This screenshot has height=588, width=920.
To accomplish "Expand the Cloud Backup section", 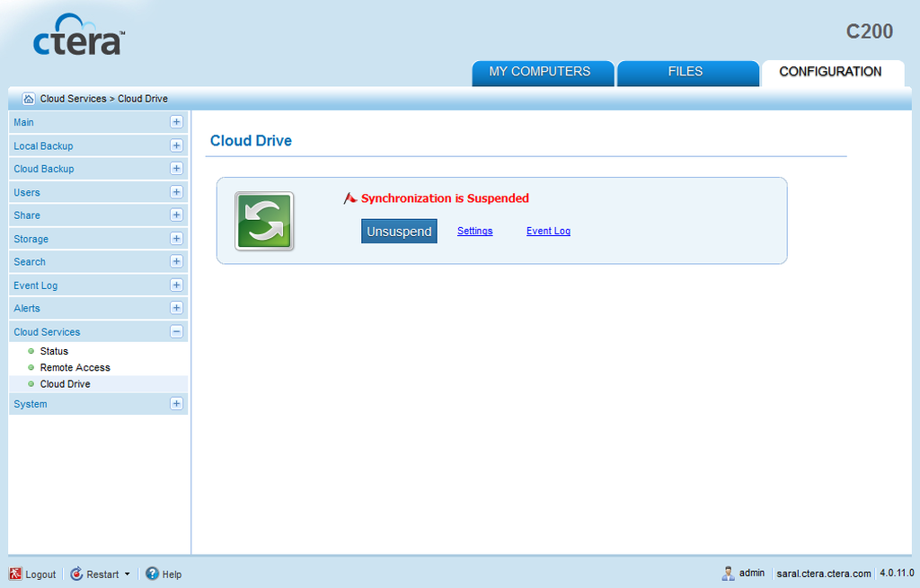I will [176, 168].
